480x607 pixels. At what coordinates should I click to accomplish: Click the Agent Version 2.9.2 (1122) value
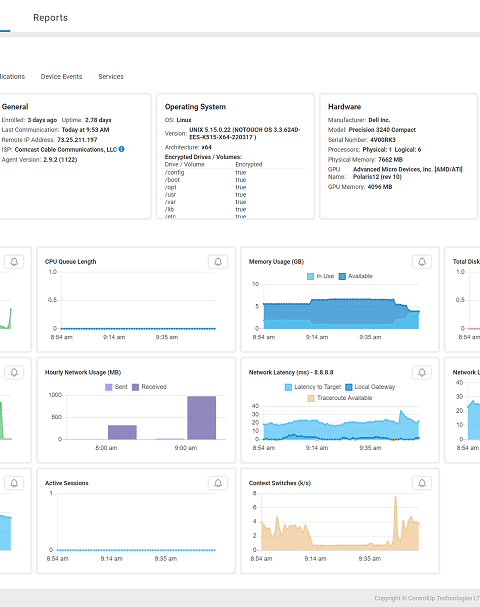[60, 159]
